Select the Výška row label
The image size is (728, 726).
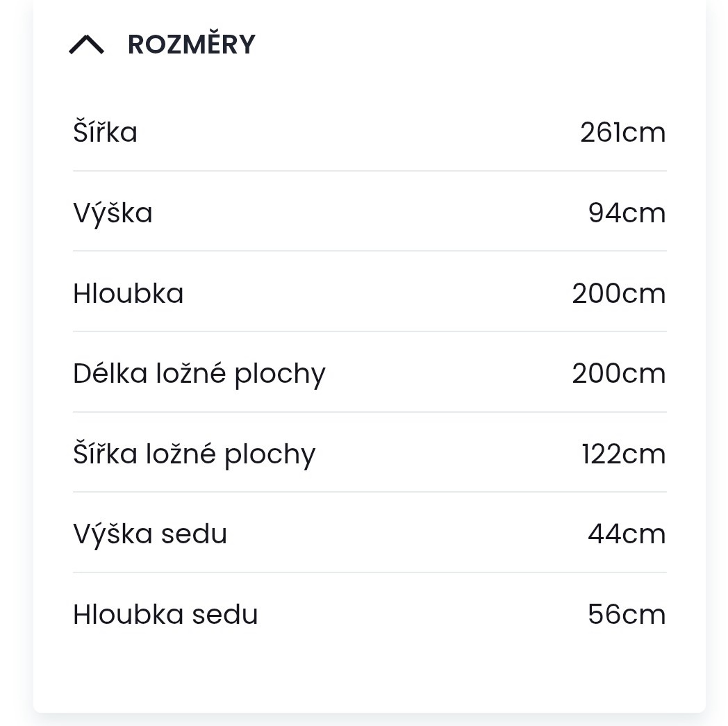[x=113, y=213]
